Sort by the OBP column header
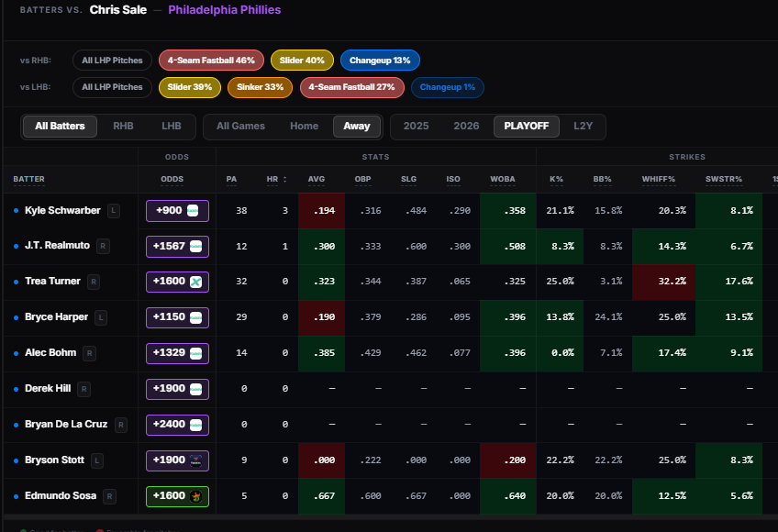This screenshot has width=778, height=532. pos(362,179)
